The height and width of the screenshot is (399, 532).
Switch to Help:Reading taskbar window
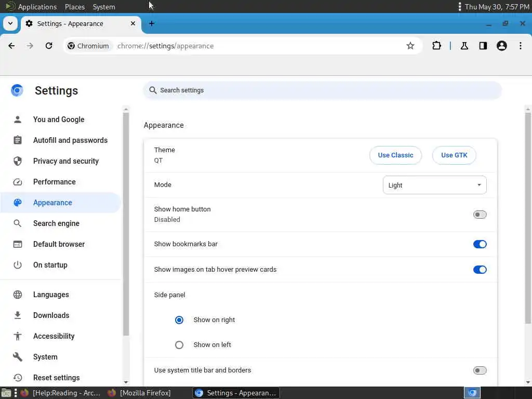(x=60, y=393)
